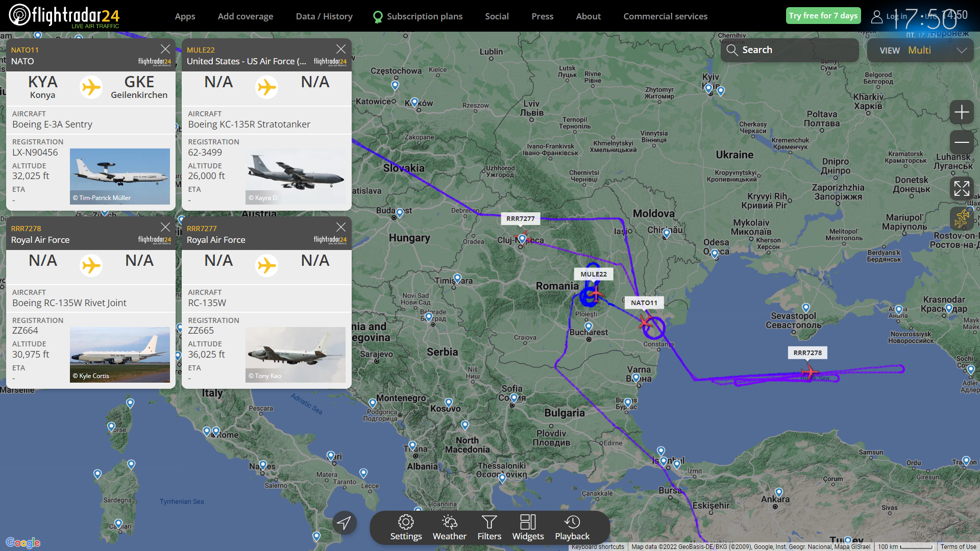Toggle fullscreen map view
980x551 pixels.
(962, 188)
